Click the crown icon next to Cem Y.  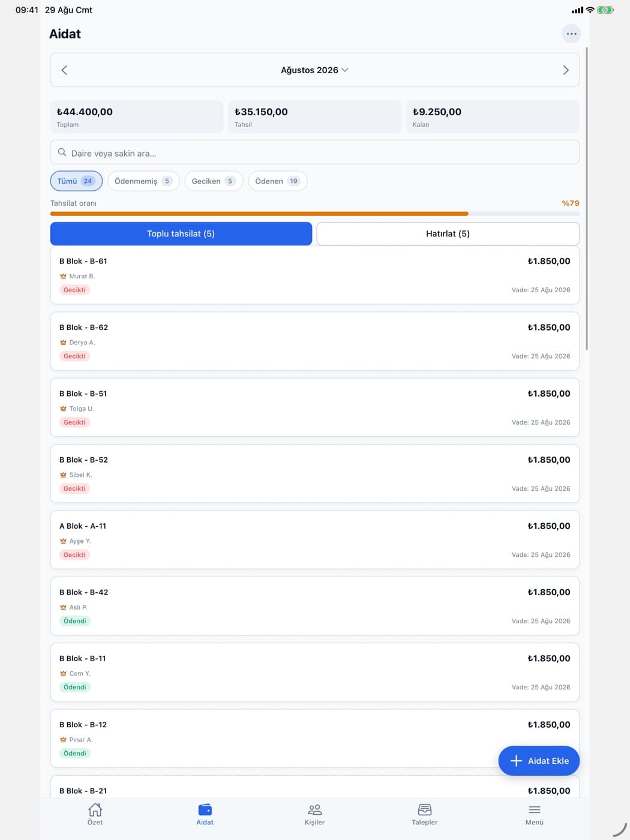[x=63, y=674]
